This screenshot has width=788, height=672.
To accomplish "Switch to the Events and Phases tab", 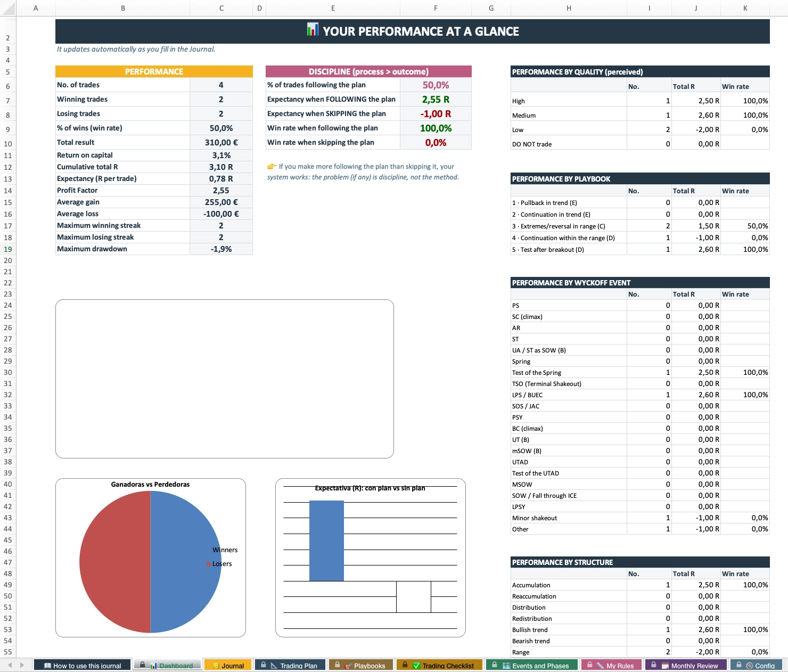I will 531,665.
